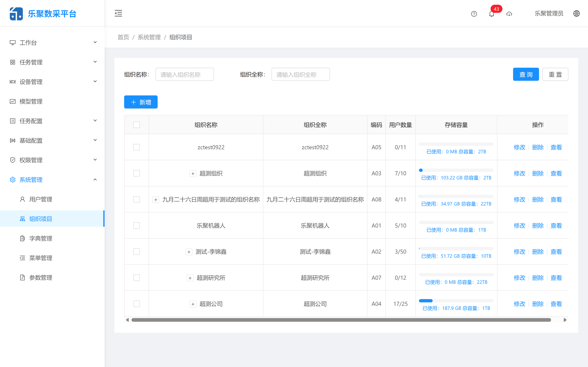Check the select-all checkbox in table header
This screenshot has height=367, width=588.
[137, 125]
